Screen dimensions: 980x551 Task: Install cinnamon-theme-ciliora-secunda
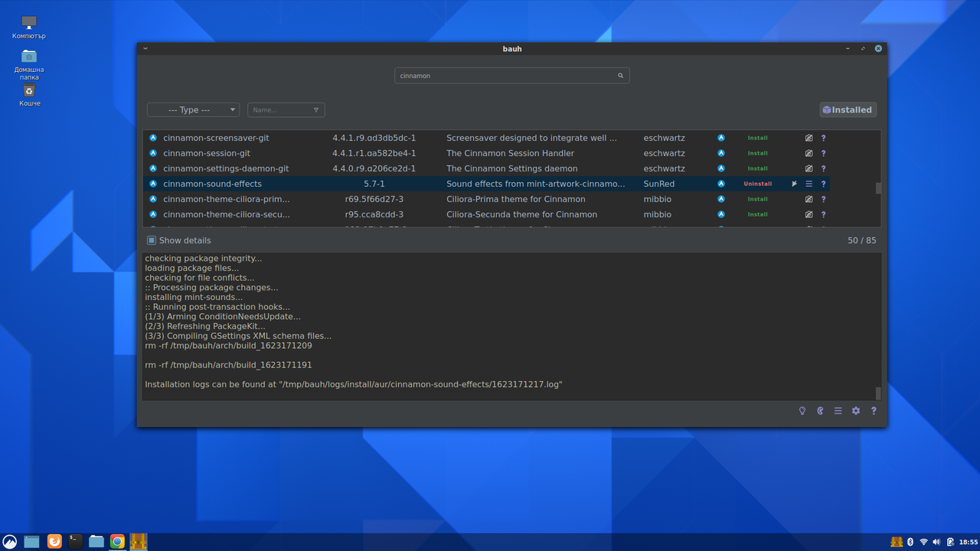[757, 214]
